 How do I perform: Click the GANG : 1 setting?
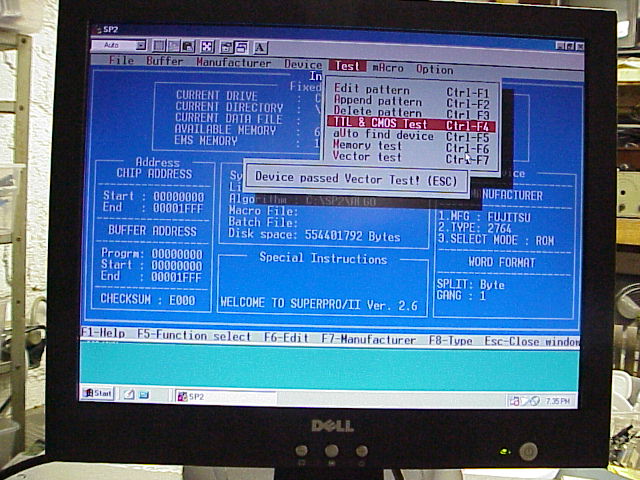pyautogui.click(x=461, y=296)
